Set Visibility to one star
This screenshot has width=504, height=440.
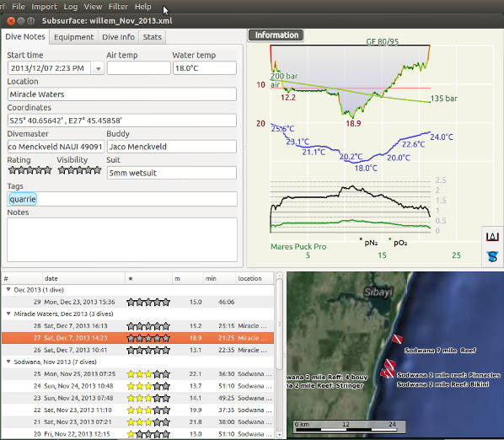tap(62, 170)
